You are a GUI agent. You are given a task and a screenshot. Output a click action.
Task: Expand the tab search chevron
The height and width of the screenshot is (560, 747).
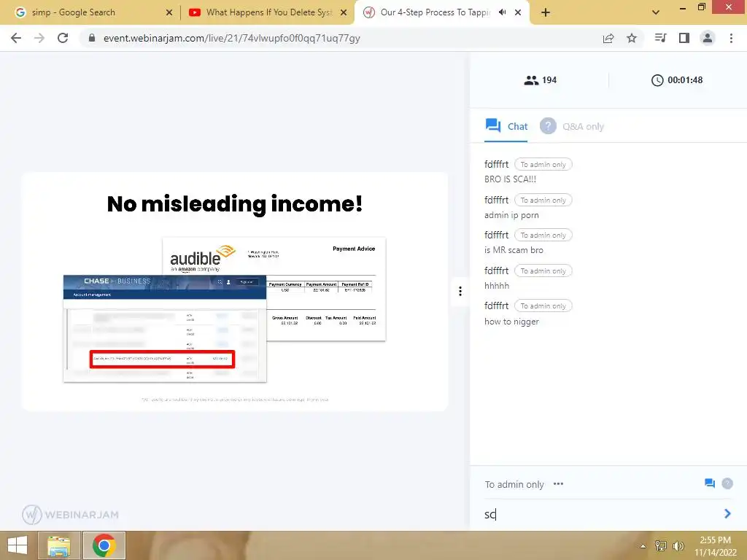pyautogui.click(x=656, y=12)
